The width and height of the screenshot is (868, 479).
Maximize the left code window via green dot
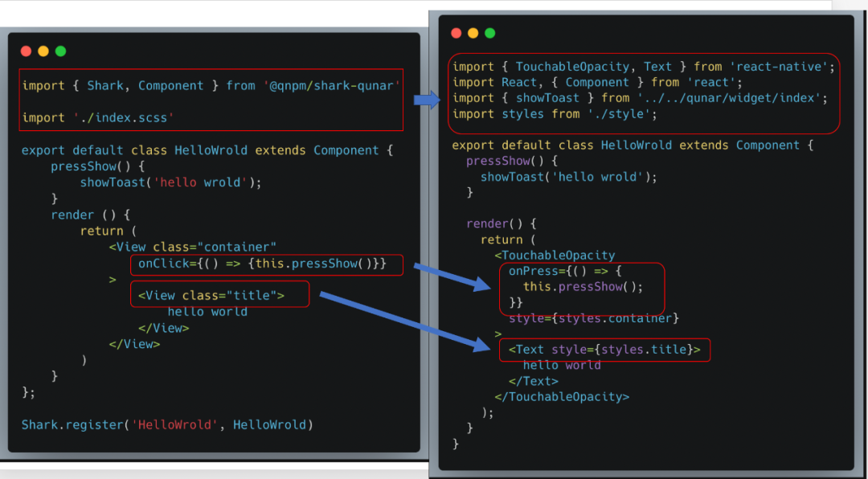60,51
